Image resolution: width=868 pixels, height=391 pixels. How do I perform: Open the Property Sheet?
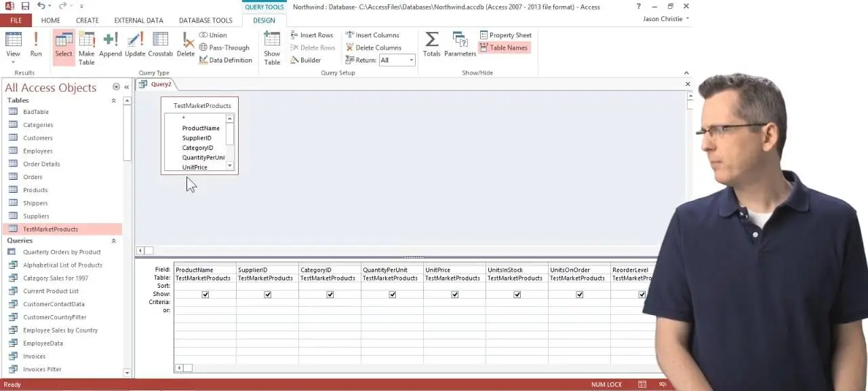506,35
